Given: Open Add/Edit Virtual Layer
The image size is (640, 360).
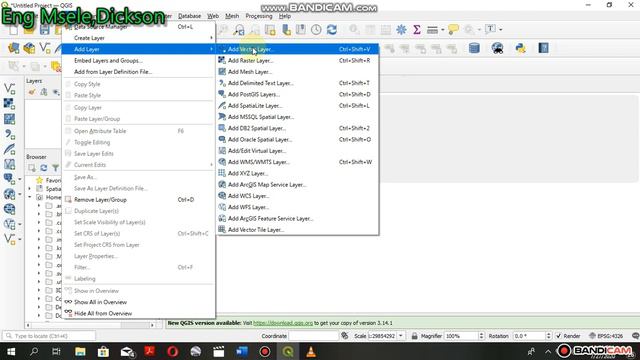Looking at the screenshot, I should pos(298,151).
